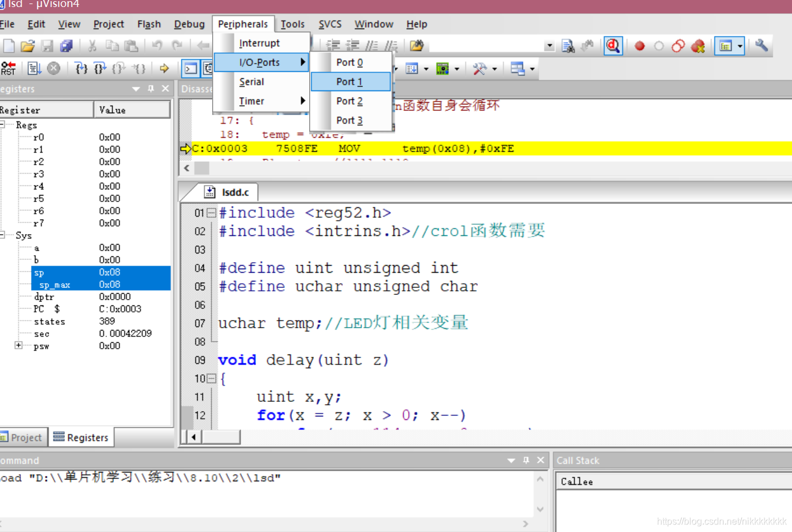The image size is (792, 532).
Task: Disable all breakpoints icon
Action: tap(678, 46)
